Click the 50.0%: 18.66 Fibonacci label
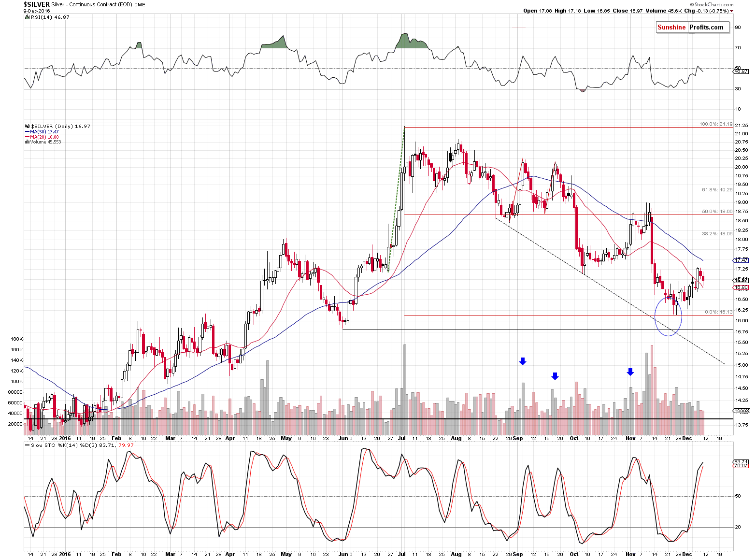This screenshot has width=756, height=559. coord(717,212)
